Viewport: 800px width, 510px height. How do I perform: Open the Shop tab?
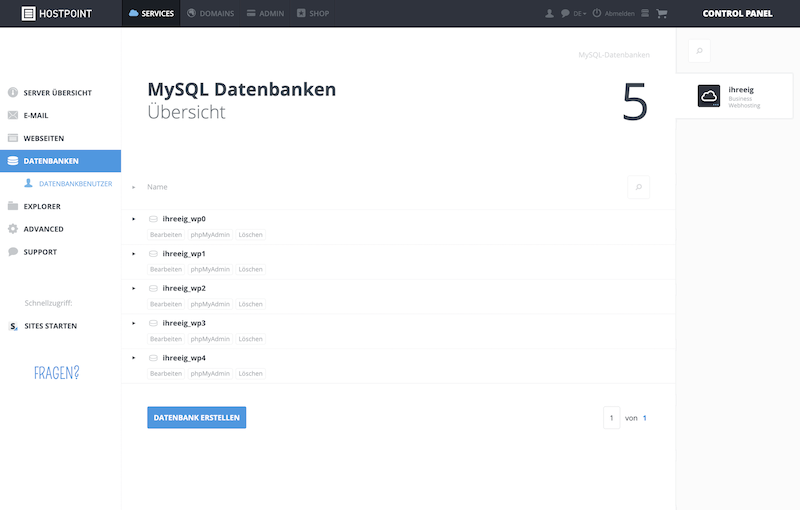pyautogui.click(x=313, y=13)
